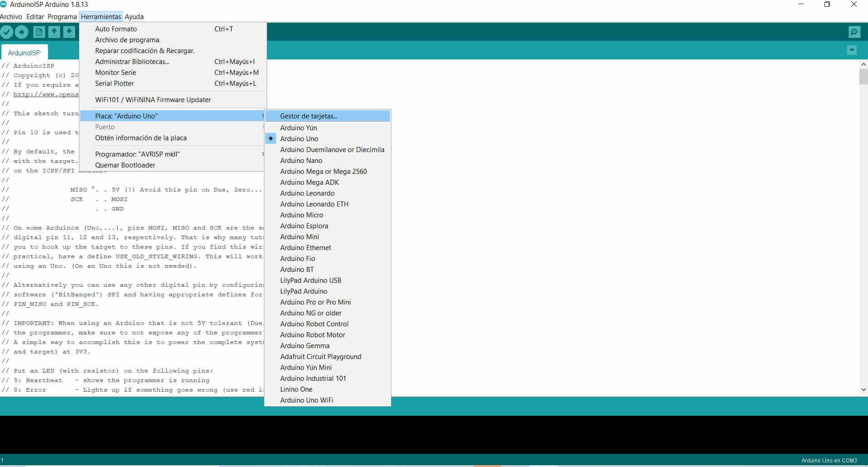The width and height of the screenshot is (868, 467).
Task: Select the ArduinoISP sketch tab
Action: pos(24,53)
